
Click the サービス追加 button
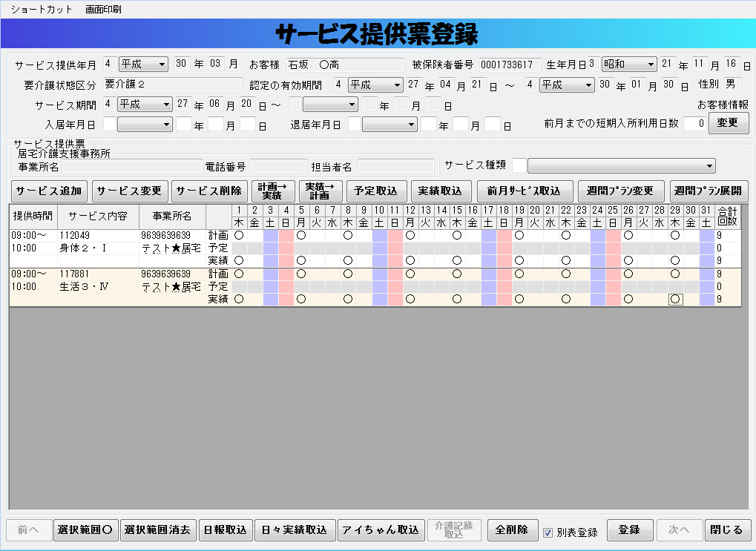click(49, 191)
